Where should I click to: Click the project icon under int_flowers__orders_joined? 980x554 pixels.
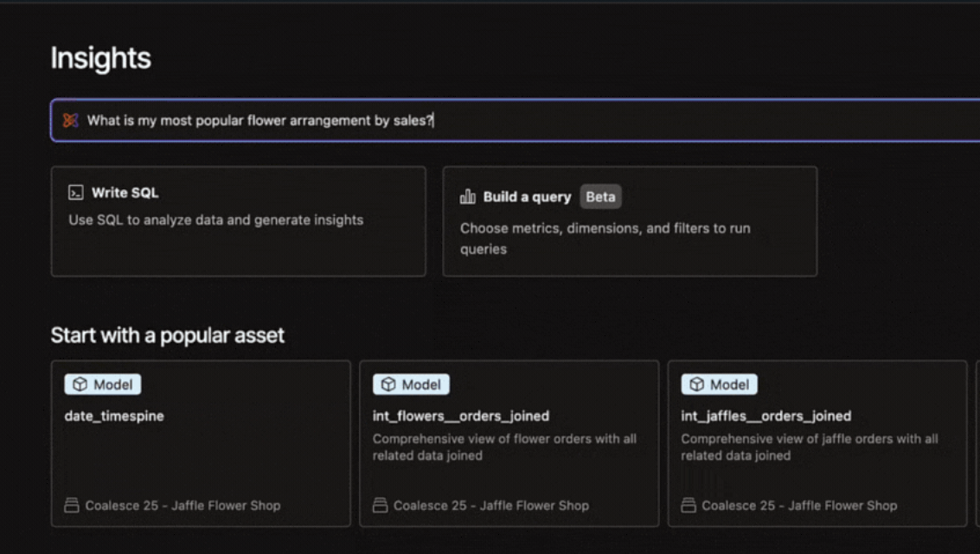380,505
